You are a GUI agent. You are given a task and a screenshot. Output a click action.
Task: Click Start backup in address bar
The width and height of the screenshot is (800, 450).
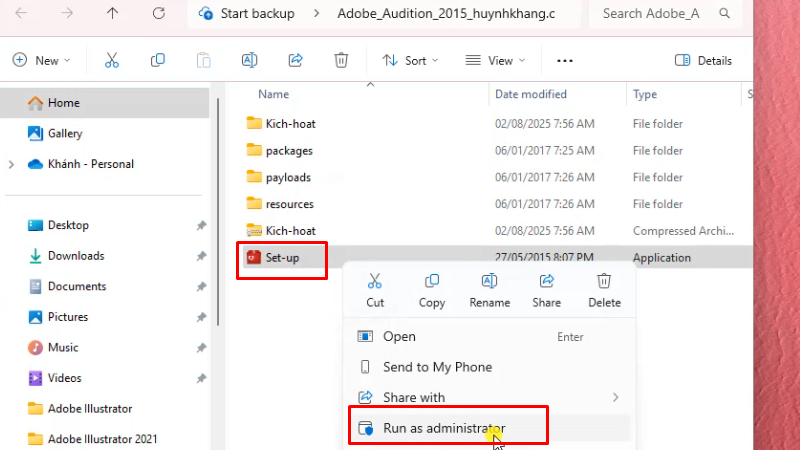click(257, 13)
